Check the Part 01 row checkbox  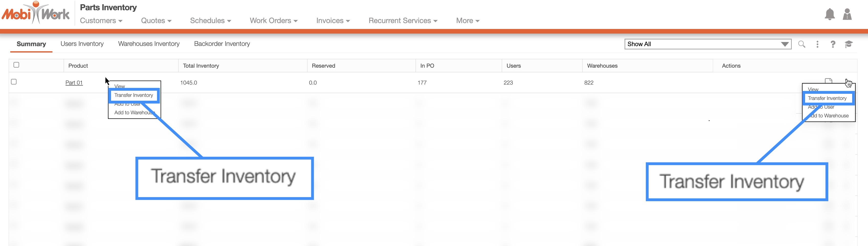pos(14,82)
